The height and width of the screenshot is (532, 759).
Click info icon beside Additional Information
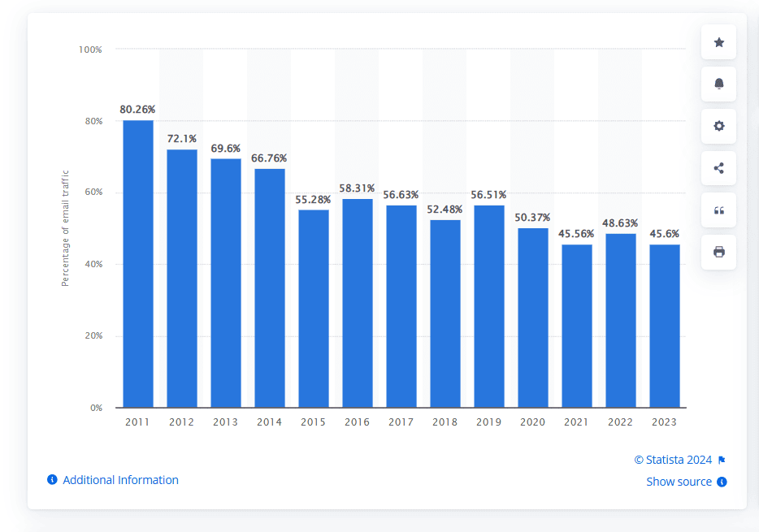point(52,480)
